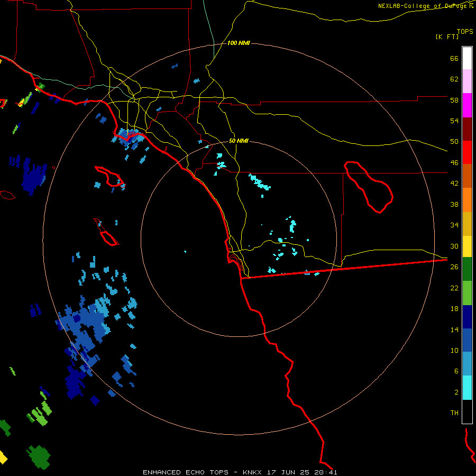
Task: Click the '42' scale label
Action: pos(454,184)
